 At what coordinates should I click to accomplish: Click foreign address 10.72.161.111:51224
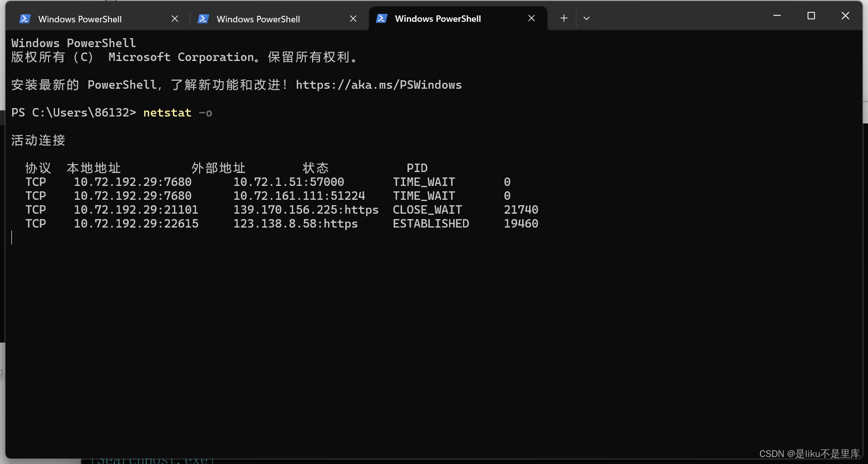(x=299, y=196)
